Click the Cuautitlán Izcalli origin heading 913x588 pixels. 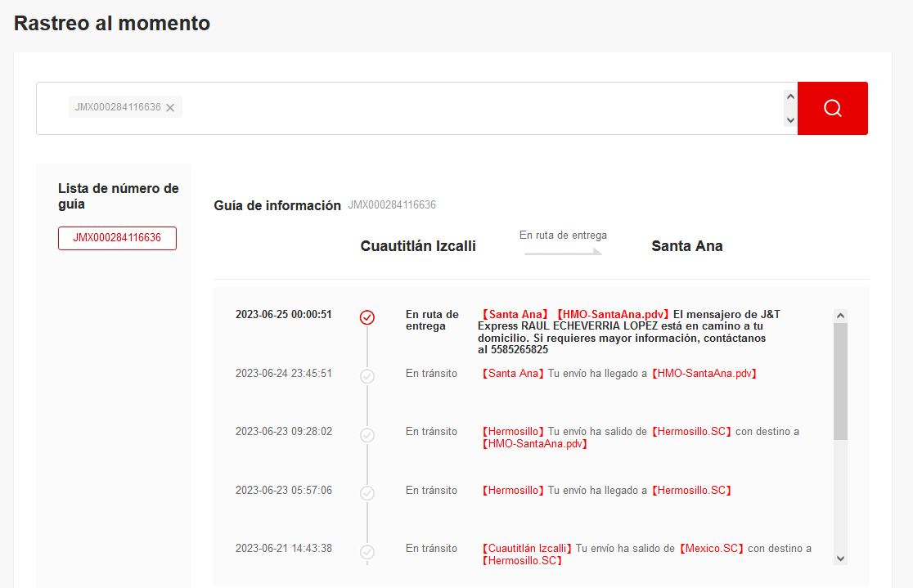(418, 246)
